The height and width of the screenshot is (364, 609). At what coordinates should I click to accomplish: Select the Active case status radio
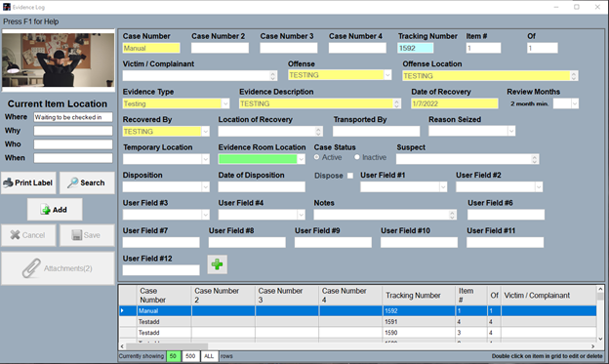(x=317, y=157)
